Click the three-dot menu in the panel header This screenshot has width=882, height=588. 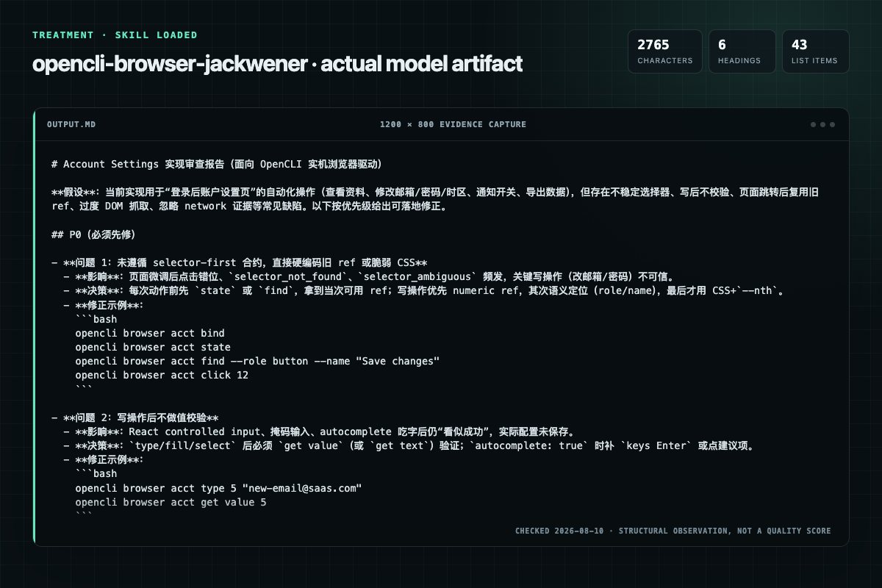[822, 125]
